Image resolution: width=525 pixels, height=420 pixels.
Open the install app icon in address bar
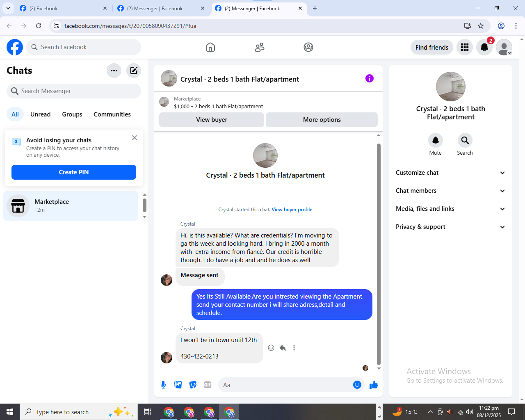click(x=468, y=26)
